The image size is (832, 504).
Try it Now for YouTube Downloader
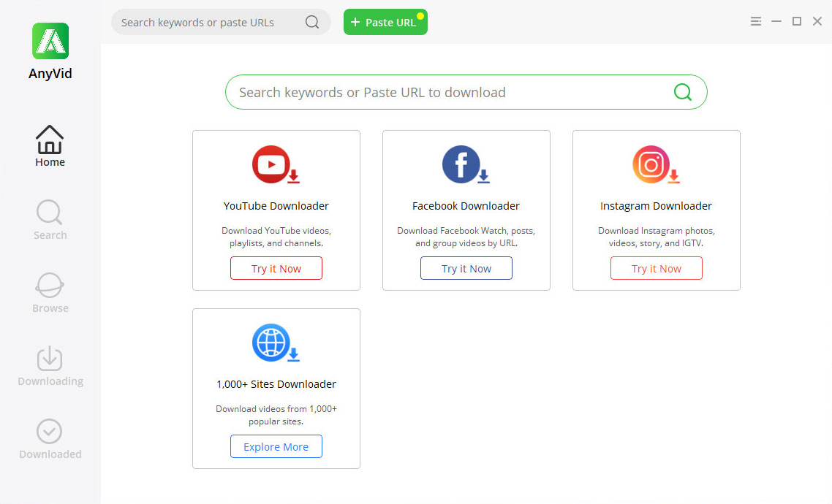click(276, 268)
